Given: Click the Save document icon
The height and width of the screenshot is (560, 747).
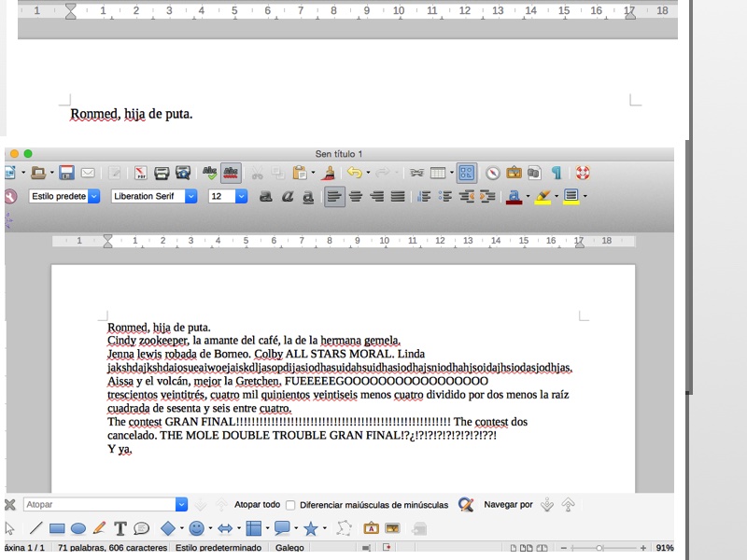Looking at the screenshot, I should tap(66, 173).
